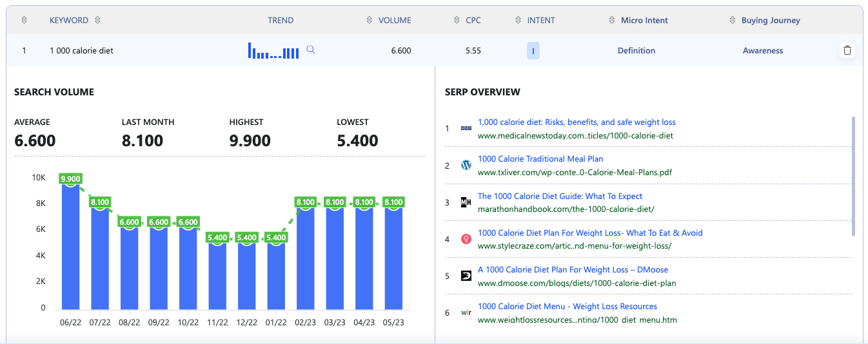Open the StyleCraze diet plan result link
Image resolution: width=868 pixels, height=344 pixels.
click(x=589, y=233)
